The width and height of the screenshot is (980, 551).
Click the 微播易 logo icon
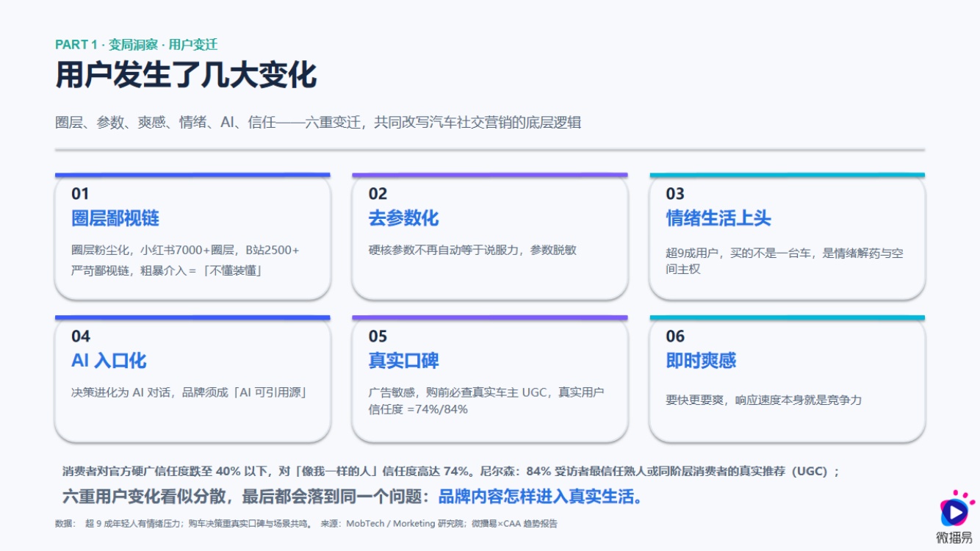point(955,508)
